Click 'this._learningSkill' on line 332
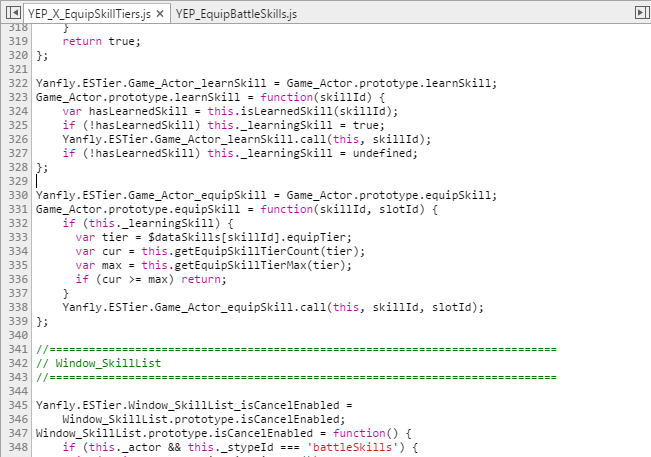 [x=151, y=223]
